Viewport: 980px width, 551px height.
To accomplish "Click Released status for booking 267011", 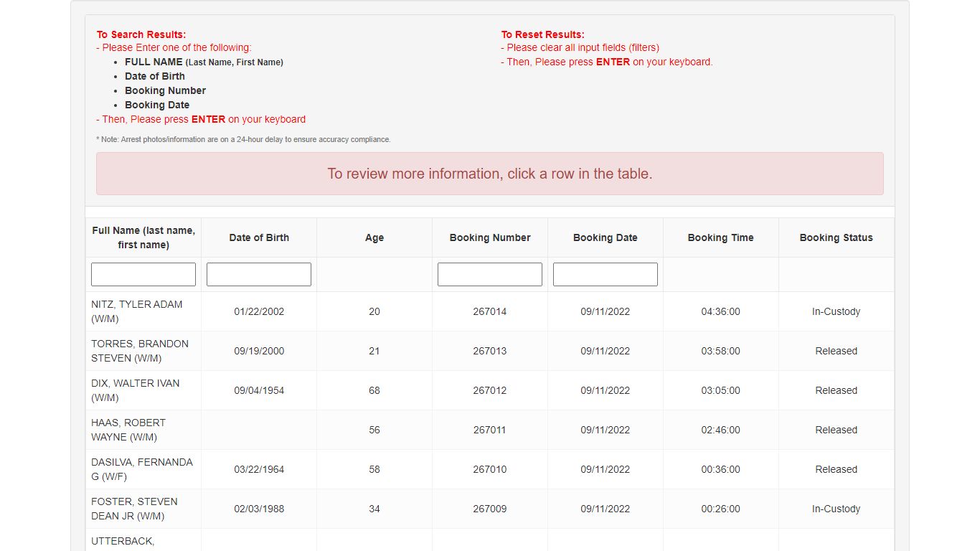I will 837,430.
